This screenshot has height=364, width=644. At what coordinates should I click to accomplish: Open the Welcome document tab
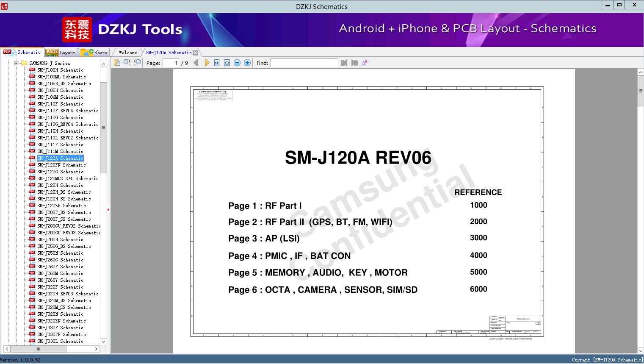(128, 53)
